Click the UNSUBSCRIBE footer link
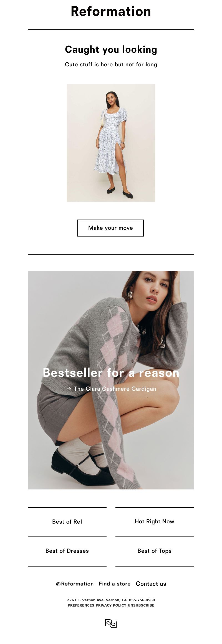Screen dimensions: 222x644 141,605
